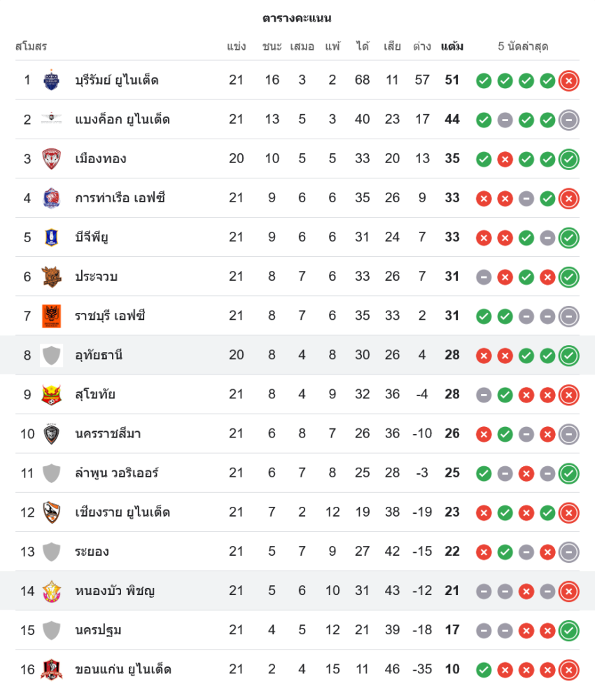Click Muangthong's latest win result icon
The width and height of the screenshot is (595, 700).
coord(568,160)
